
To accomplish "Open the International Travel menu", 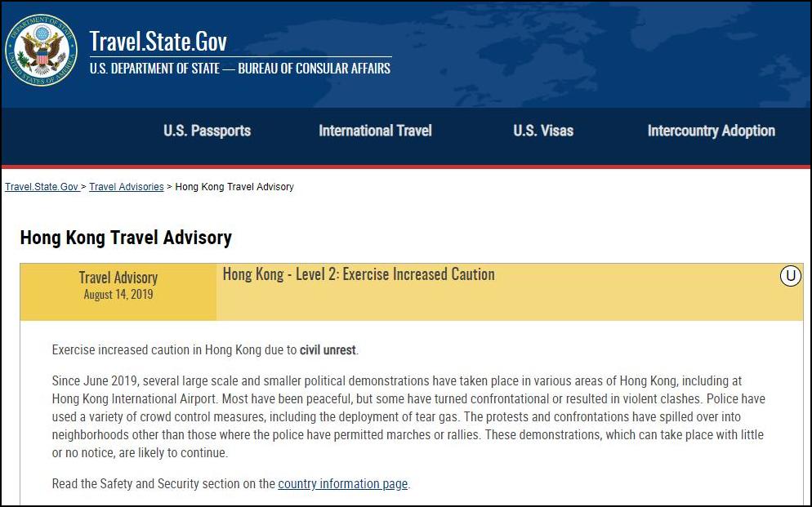I will pyautogui.click(x=376, y=131).
